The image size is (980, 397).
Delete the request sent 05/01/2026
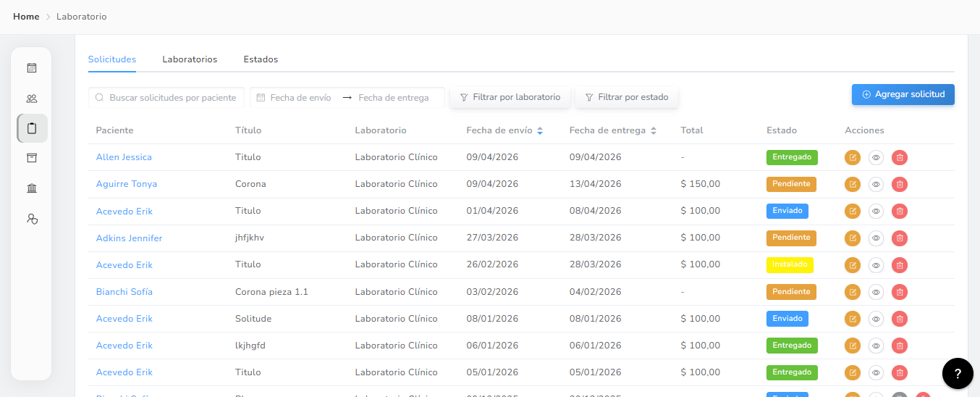[x=899, y=372]
